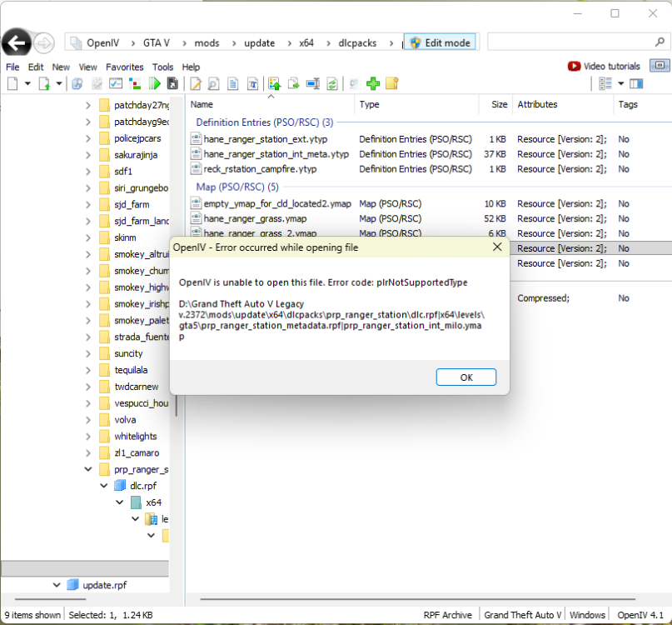672x625 pixels.
Task: Click the blue puzzle-piece ASI Manager icon
Action: [77, 83]
